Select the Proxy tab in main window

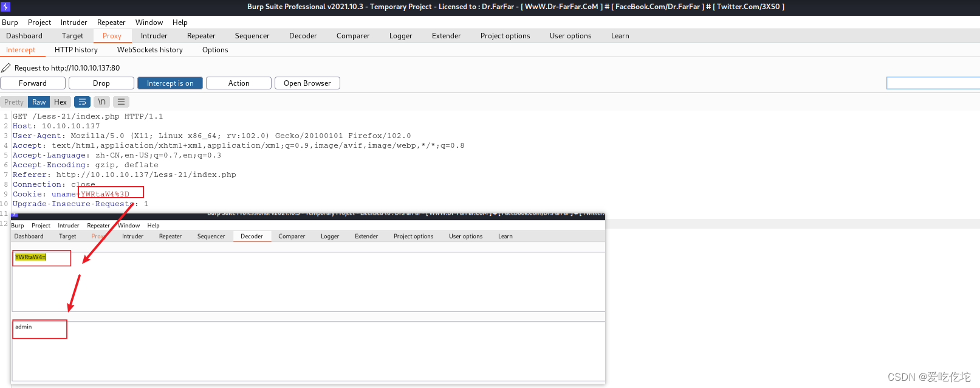(x=112, y=36)
